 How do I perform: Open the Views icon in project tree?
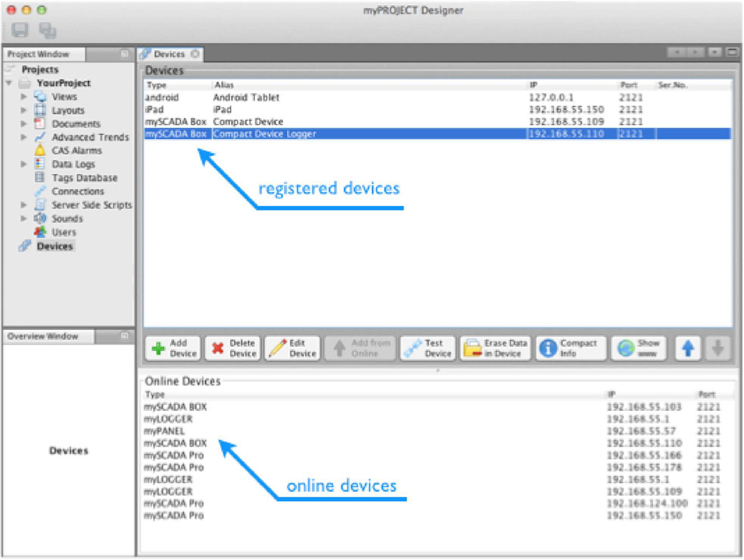click(40, 96)
